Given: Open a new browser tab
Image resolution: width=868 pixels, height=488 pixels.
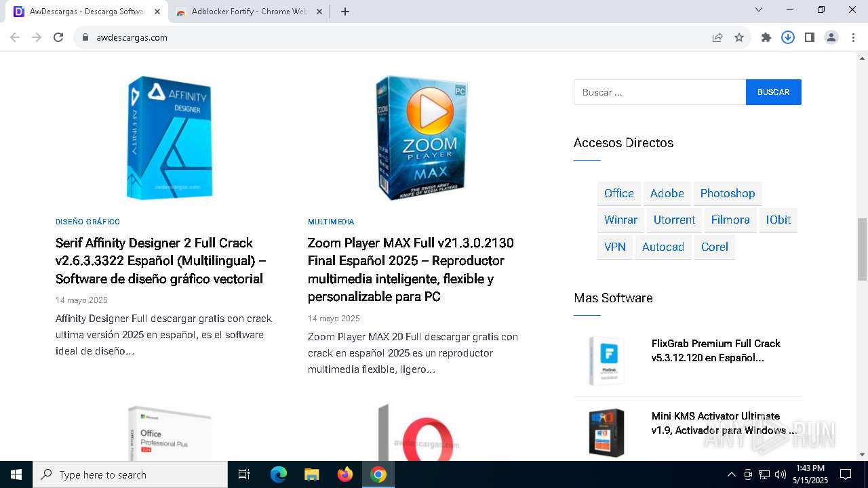Looking at the screenshot, I should (x=345, y=12).
